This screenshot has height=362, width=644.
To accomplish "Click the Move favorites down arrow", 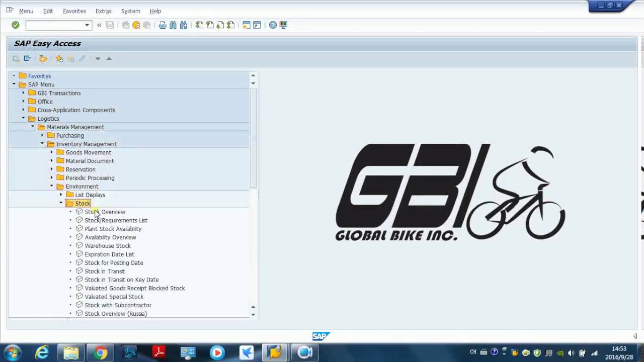I will click(98, 59).
